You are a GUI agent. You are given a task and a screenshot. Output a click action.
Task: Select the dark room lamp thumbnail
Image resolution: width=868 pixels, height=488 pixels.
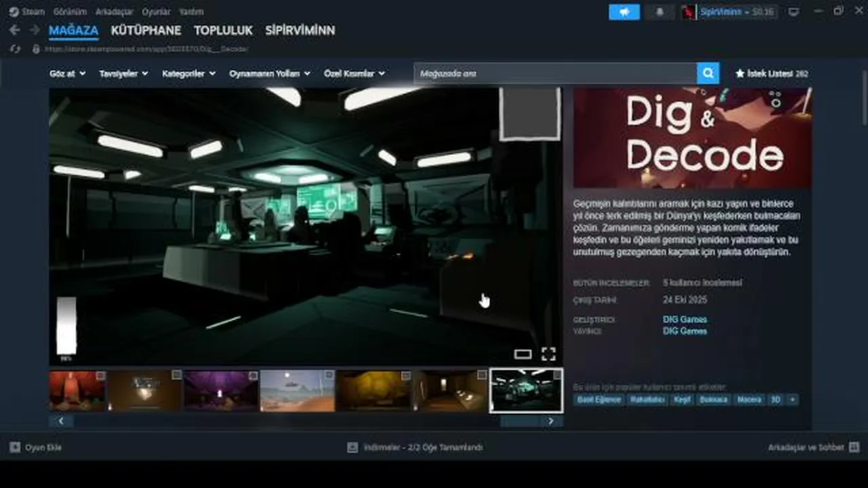point(145,390)
